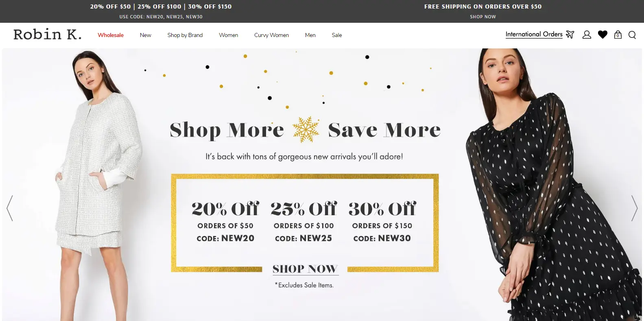Screen dimensions: 644x321
Task: Open the Men category
Action: pos(310,35)
